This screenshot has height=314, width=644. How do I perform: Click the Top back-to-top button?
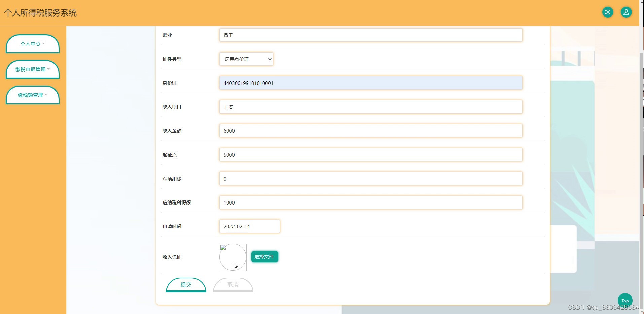(625, 301)
